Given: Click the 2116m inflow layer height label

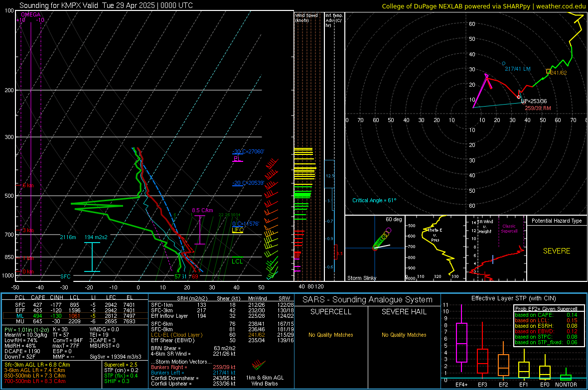Looking at the screenshot, I should (x=68, y=238).
